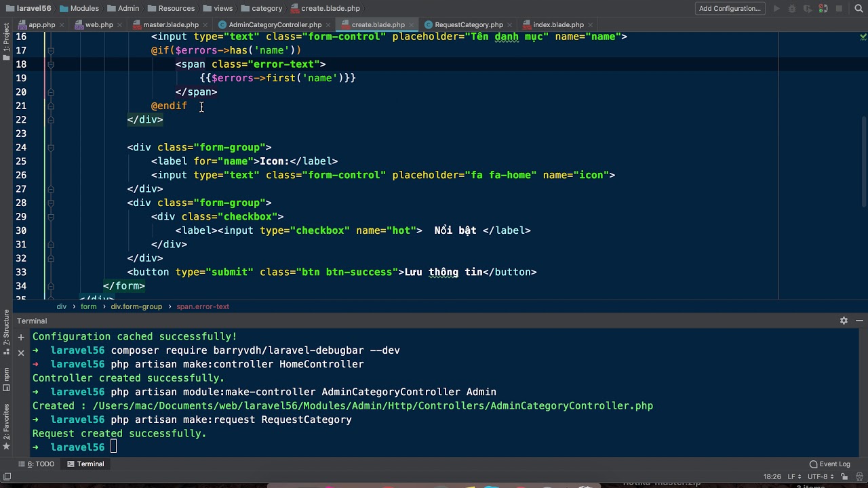The width and height of the screenshot is (868, 488).
Task: Collapse code fold at line 18
Action: click(x=50, y=64)
